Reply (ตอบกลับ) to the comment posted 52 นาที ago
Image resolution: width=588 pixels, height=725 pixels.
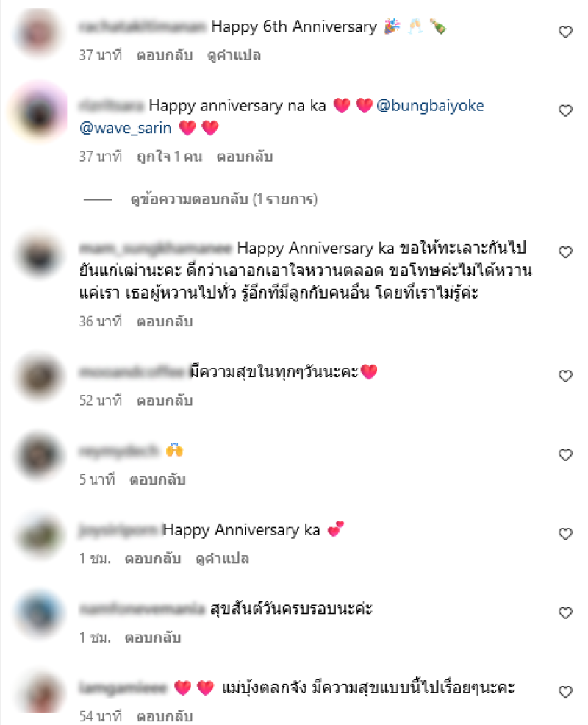pos(165,401)
